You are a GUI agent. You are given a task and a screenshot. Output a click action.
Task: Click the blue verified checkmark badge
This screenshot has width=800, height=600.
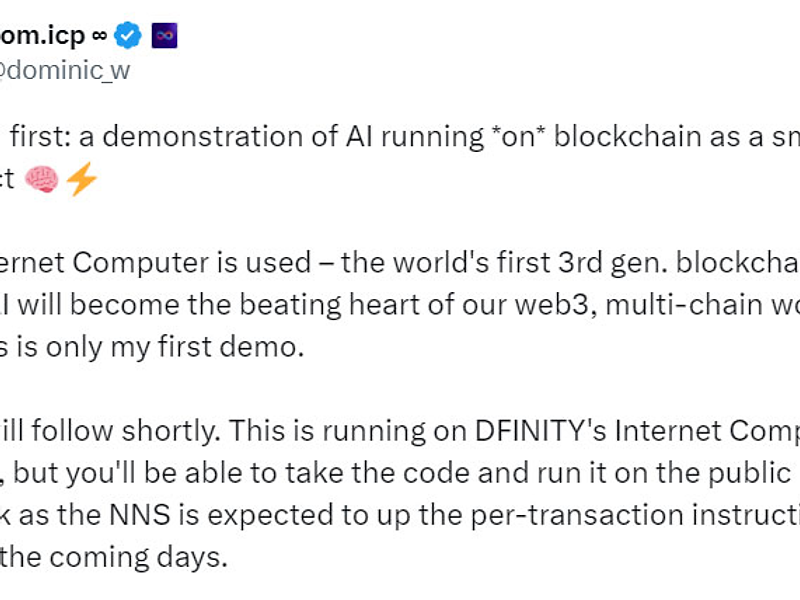pyautogui.click(x=128, y=37)
